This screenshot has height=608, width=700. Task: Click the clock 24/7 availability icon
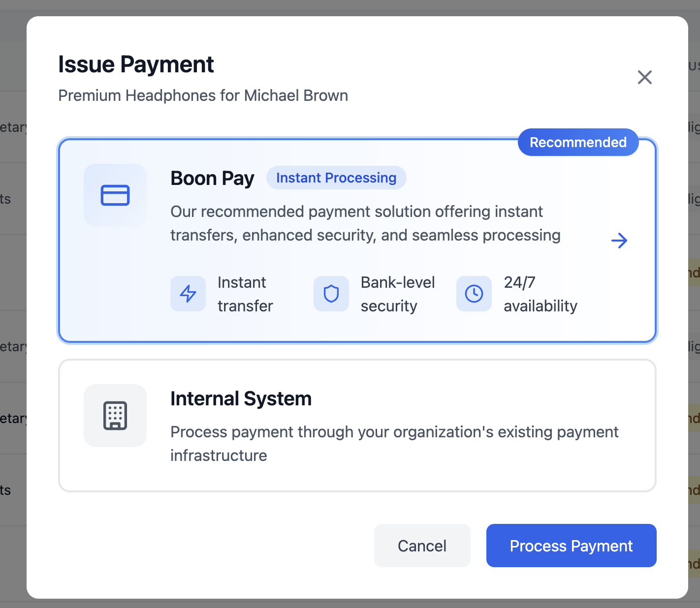coord(474,294)
